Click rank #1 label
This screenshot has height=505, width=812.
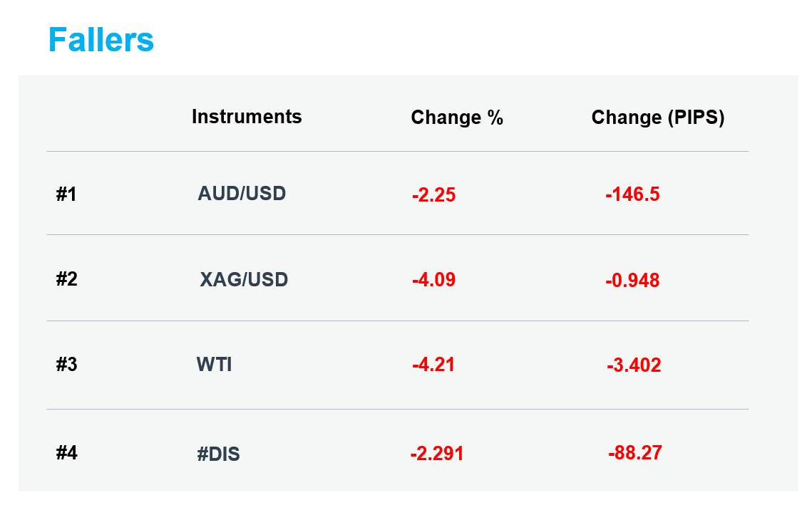(x=66, y=194)
